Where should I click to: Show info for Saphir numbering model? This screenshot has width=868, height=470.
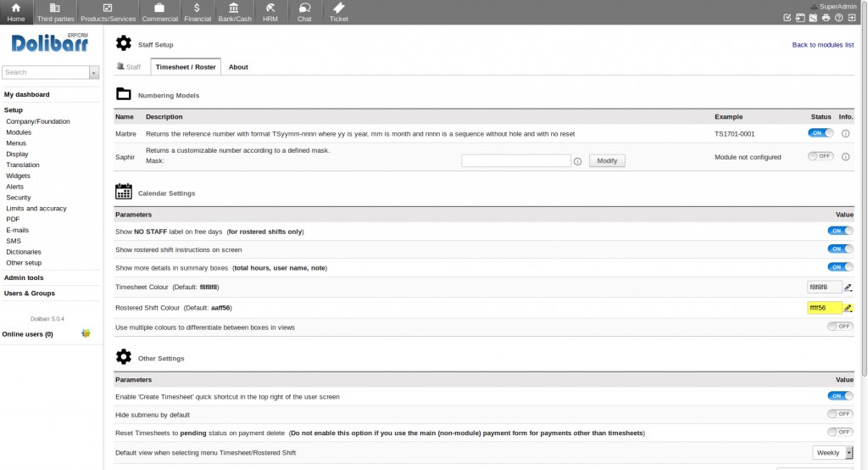845,157
